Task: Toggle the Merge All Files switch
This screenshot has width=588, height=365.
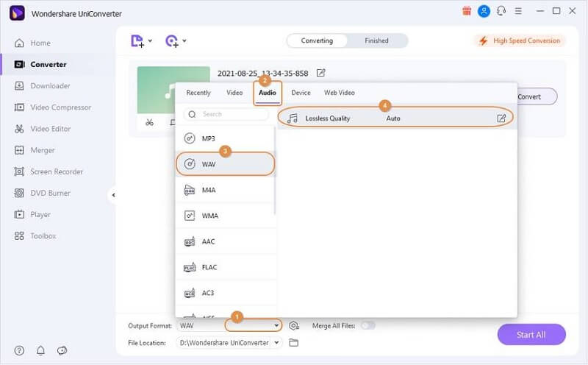Action: pos(367,325)
